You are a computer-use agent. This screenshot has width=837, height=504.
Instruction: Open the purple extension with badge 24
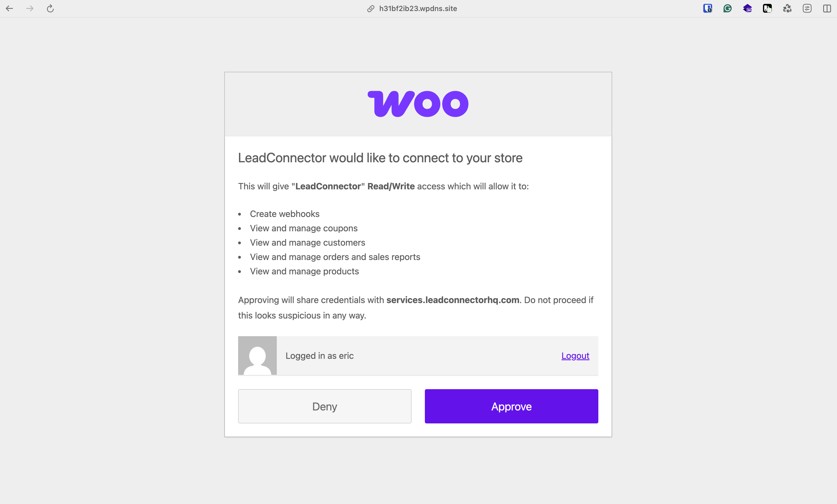point(747,9)
